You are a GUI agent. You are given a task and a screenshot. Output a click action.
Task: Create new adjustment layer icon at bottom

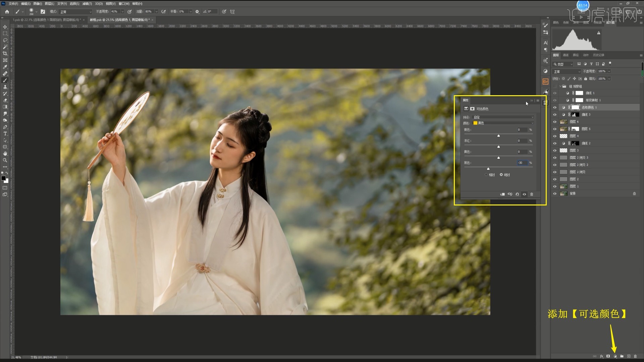pyautogui.click(x=615, y=356)
